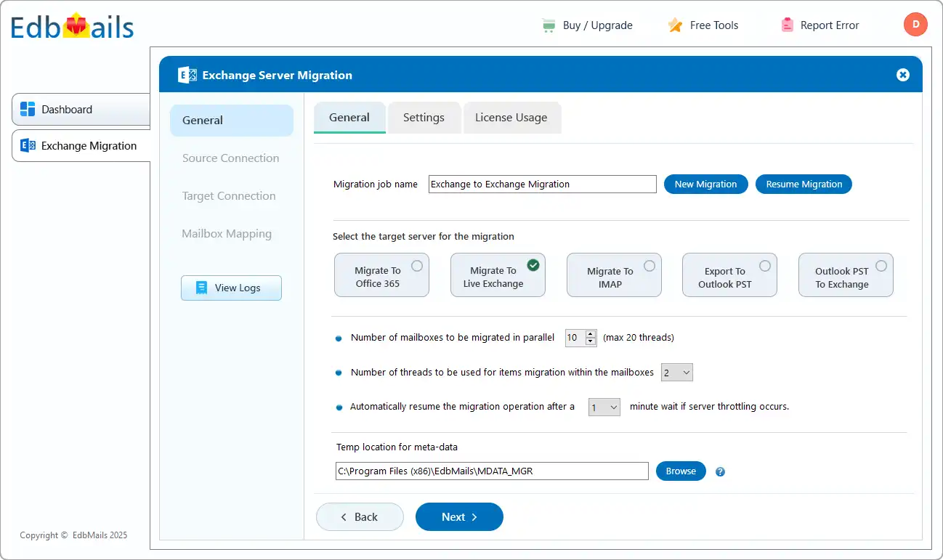Select Migrate To Live Exchange option
The width and height of the screenshot is (943, 560).
point(498,275)
